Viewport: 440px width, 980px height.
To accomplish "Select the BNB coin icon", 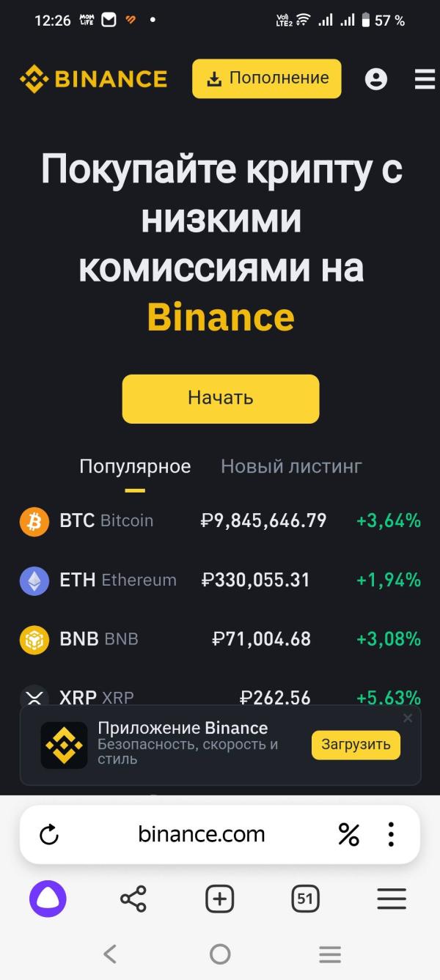I will [34, 639].
